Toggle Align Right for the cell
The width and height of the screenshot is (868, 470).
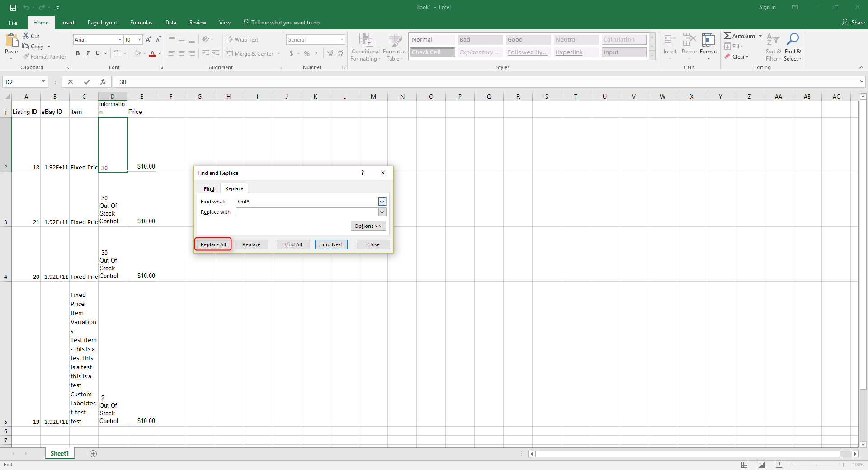(192, 53)
